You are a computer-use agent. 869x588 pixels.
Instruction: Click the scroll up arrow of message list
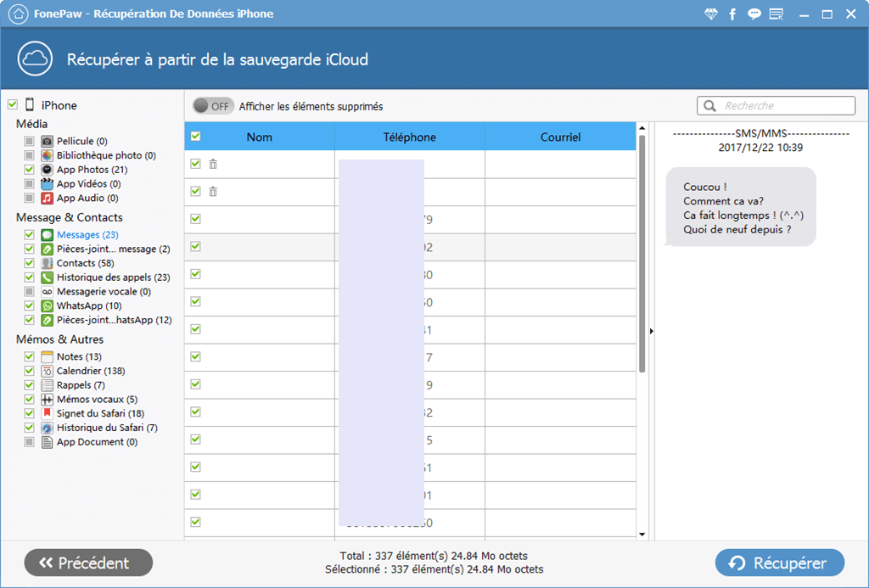coord(642,128)
